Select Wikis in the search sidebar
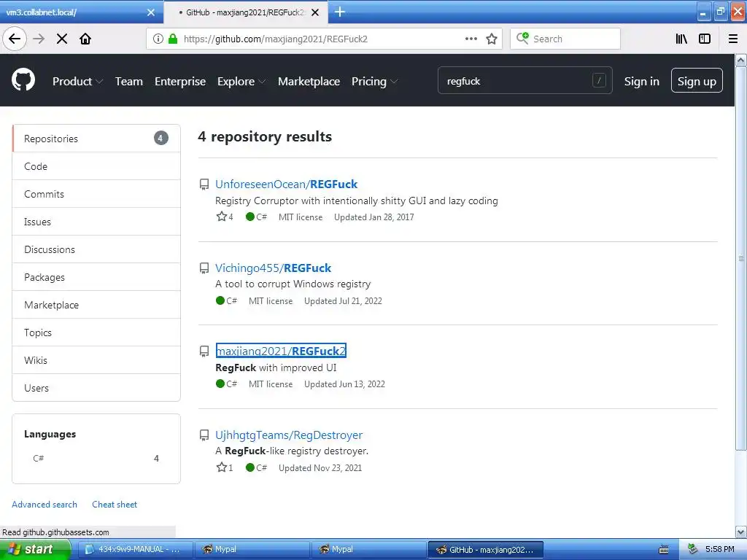Image resolution: width=747 pixels, height=560 pixels. click(x=96, y=360)
